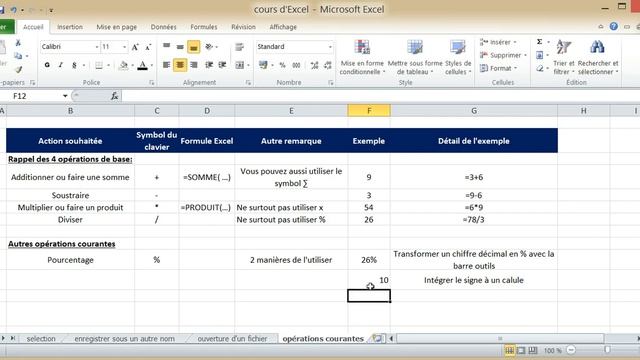The image size is (640, 360).
Task: Open Formules ribbon tab
Action: [x=204, y=27]
